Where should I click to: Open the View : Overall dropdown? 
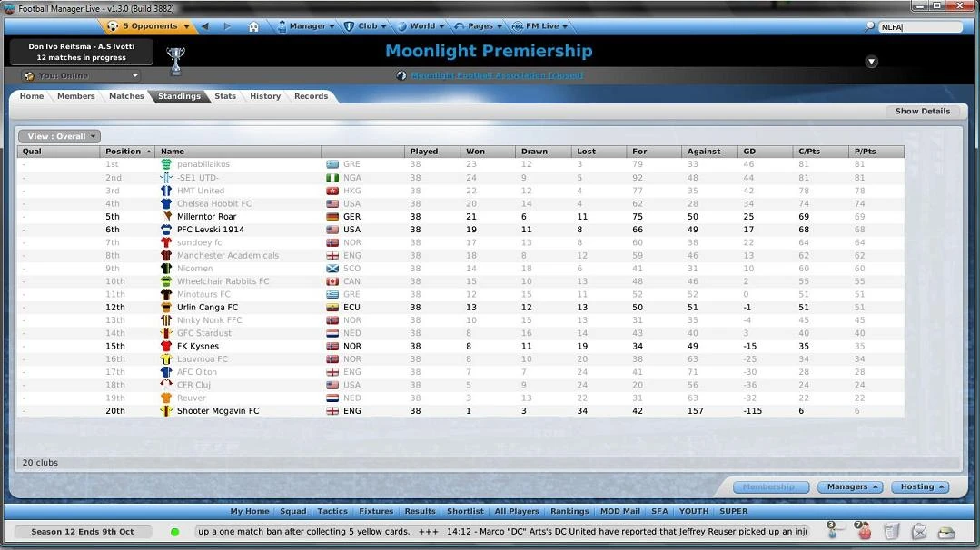pos(58,135)
